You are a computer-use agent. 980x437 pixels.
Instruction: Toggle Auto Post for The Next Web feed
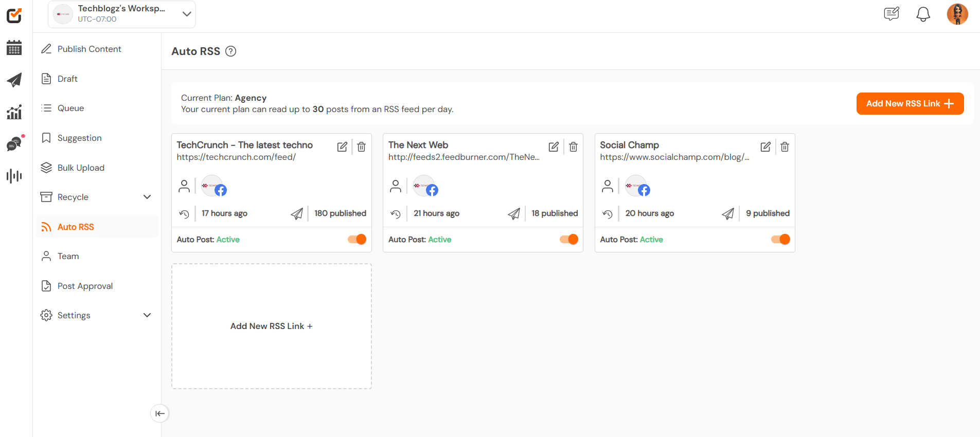click(569, 239)
